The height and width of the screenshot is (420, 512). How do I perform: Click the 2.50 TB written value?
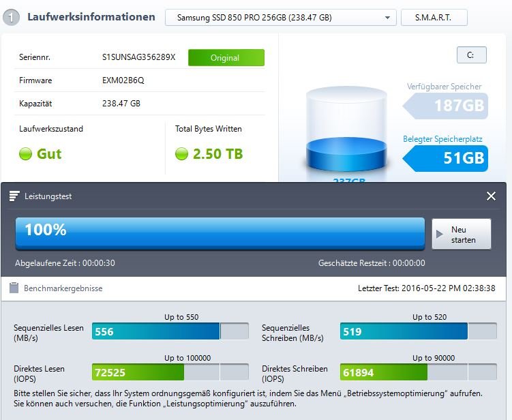click(217, 154)
